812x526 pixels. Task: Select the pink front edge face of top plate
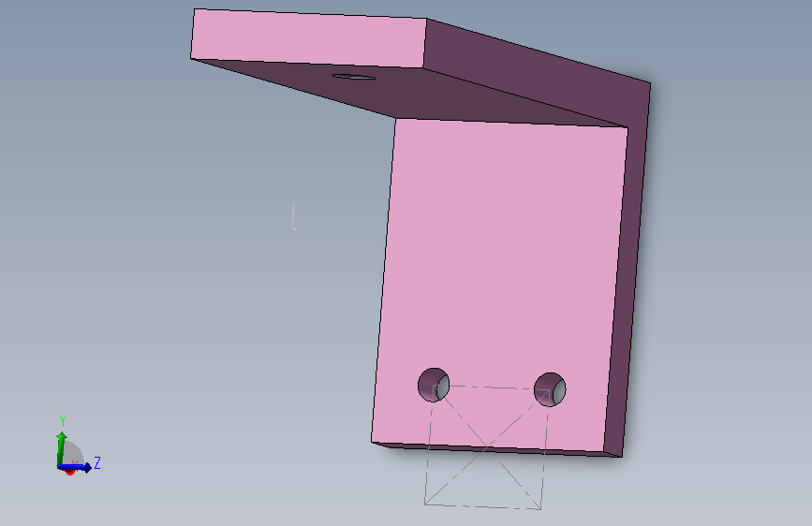pos(309,37)
